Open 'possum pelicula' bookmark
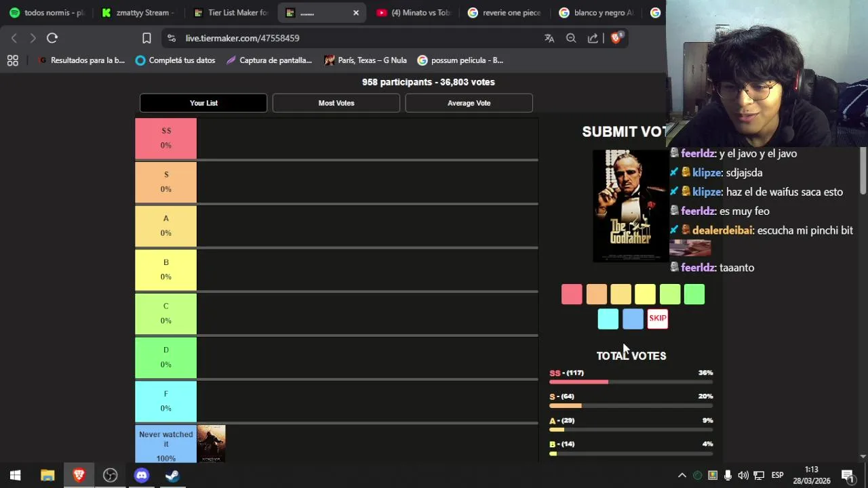868x488 pixels. coord(460,60)
